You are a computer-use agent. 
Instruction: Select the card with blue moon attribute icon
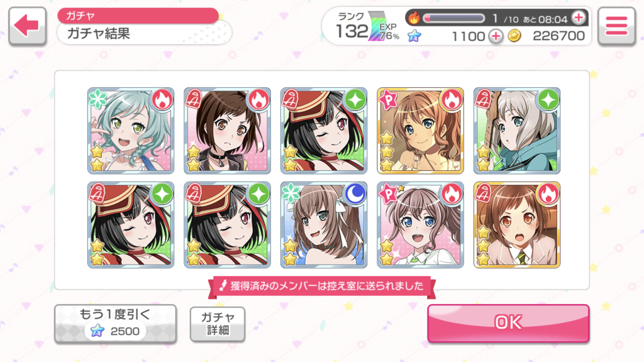(x=324, y=225)
